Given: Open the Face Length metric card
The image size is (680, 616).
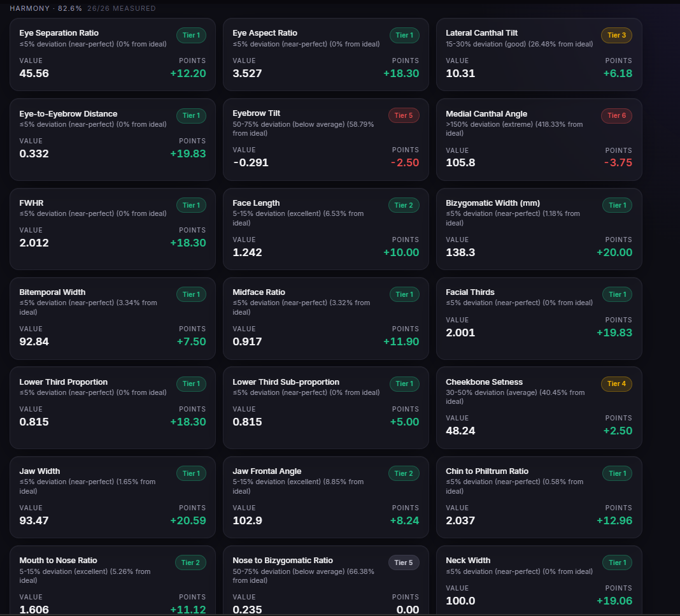Looking at the screenshot, I should (326, 229).
